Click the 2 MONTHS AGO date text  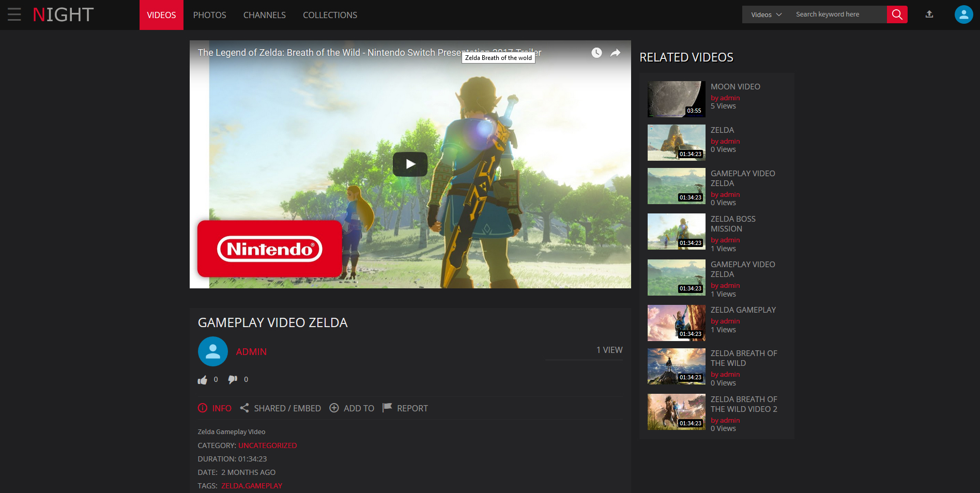pos(248,472)
